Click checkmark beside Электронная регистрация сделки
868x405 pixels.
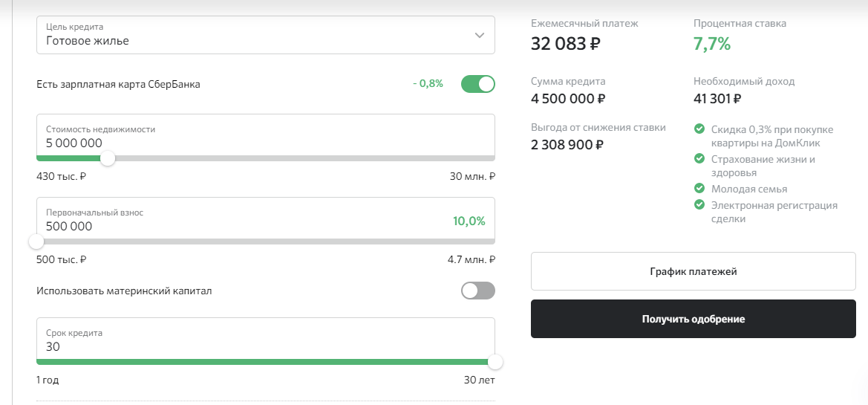point(699,204)
